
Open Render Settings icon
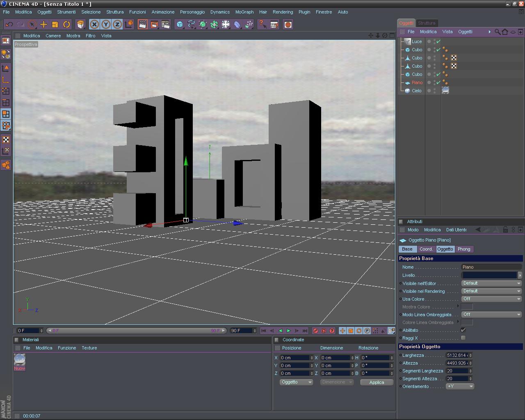[x=166, y=25]
